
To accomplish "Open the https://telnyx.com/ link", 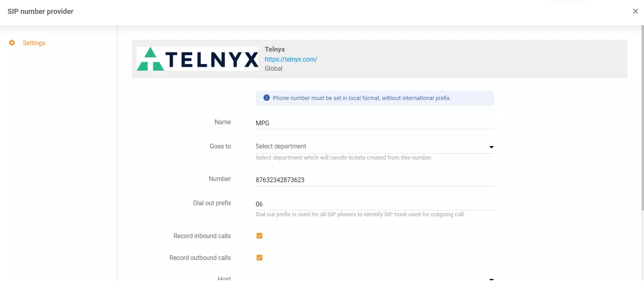I will click(291, 59).
